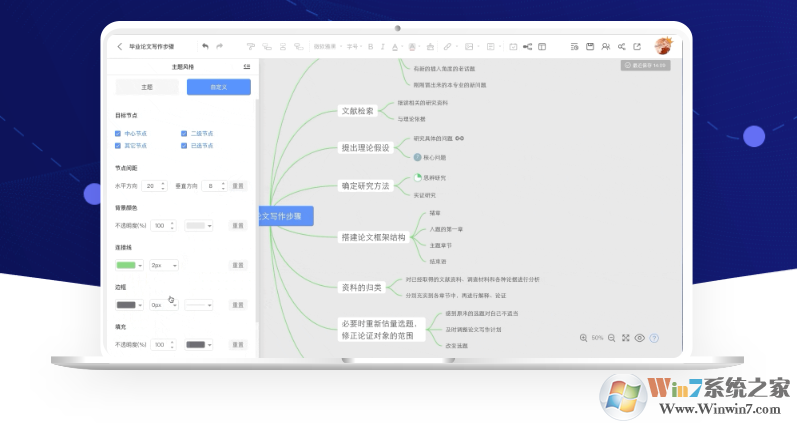Viewport: 797px width, 423px height.
Task: Open the green connector line color swatch
Action: [x=128, y=265]
